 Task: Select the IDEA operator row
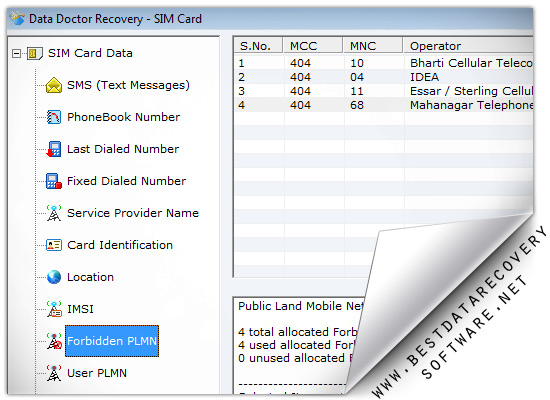[x=383, y=77]
